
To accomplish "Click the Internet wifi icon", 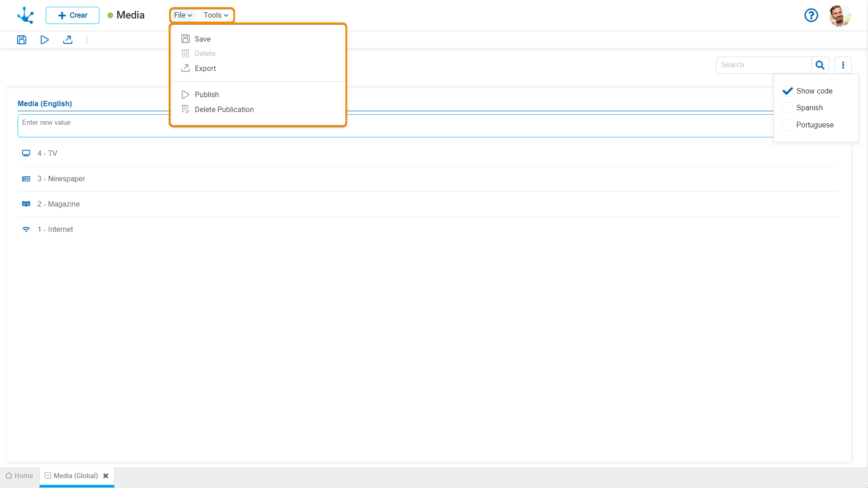I will pyautogui.click(x=26, y=230).
